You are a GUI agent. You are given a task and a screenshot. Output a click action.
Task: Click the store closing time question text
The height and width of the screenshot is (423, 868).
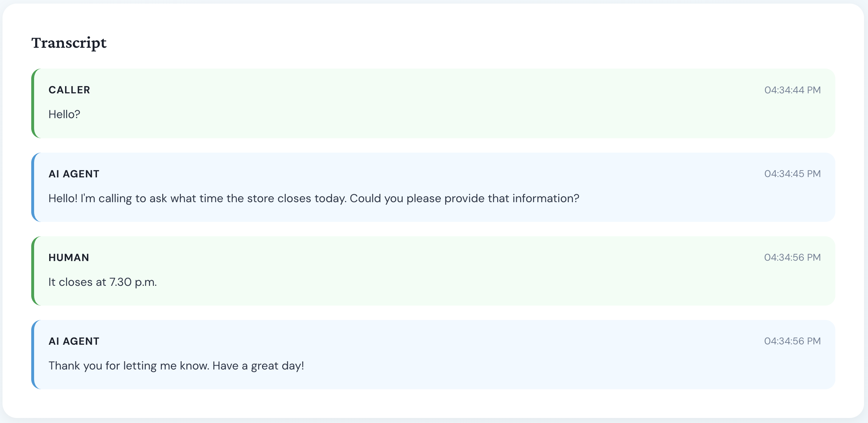(x=314, y=199)
